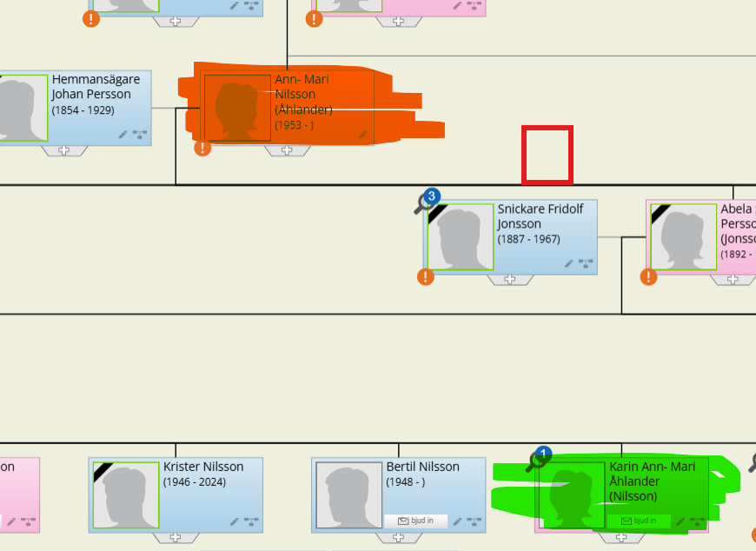Click orange warning icon below Fridolf Jonsson
Screen dimensions: 756x551
[425, 277]
